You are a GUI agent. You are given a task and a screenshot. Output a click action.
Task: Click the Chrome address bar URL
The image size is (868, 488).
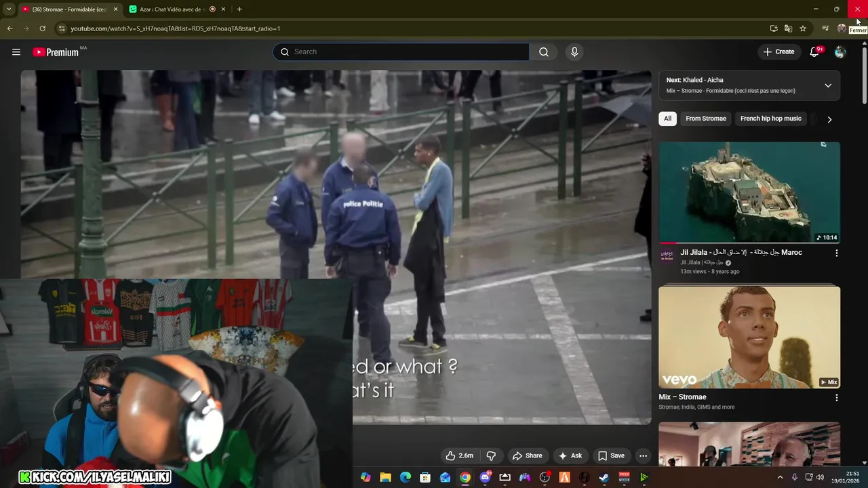pos(175,28)
